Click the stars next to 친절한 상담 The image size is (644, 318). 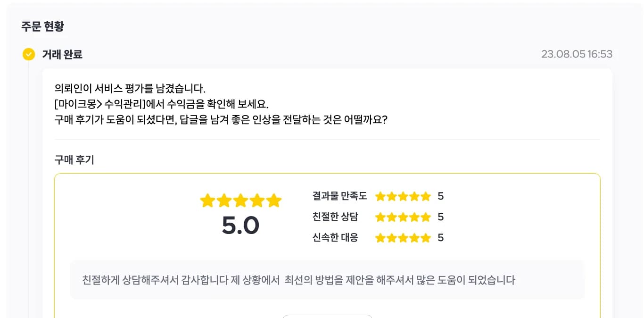click(403, 217)
